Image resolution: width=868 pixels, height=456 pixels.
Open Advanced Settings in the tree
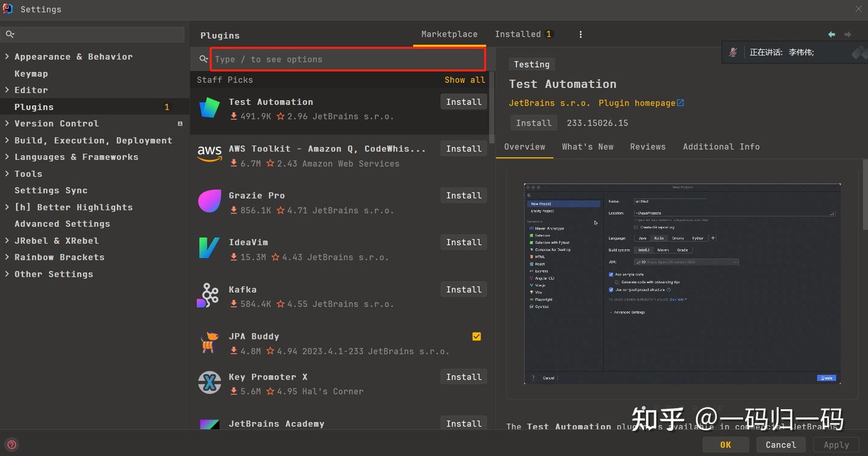point(62,224)
